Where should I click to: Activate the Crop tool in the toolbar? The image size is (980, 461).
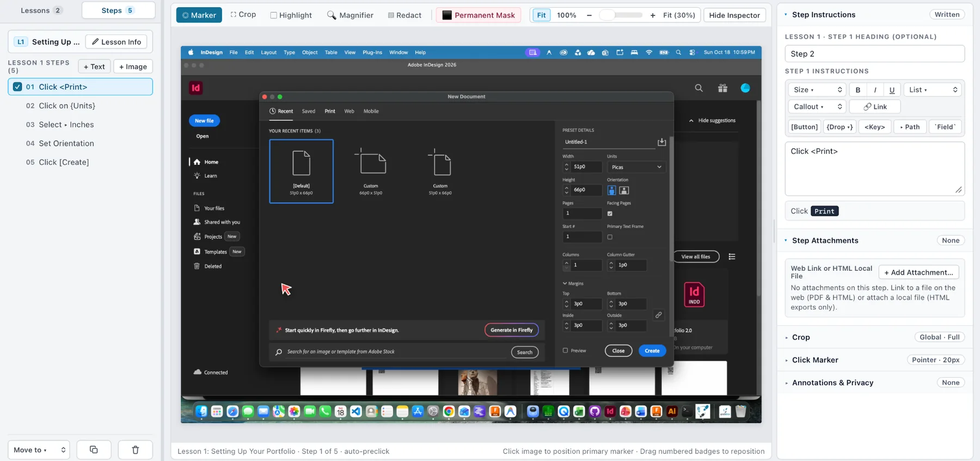[x=243, y=15]
